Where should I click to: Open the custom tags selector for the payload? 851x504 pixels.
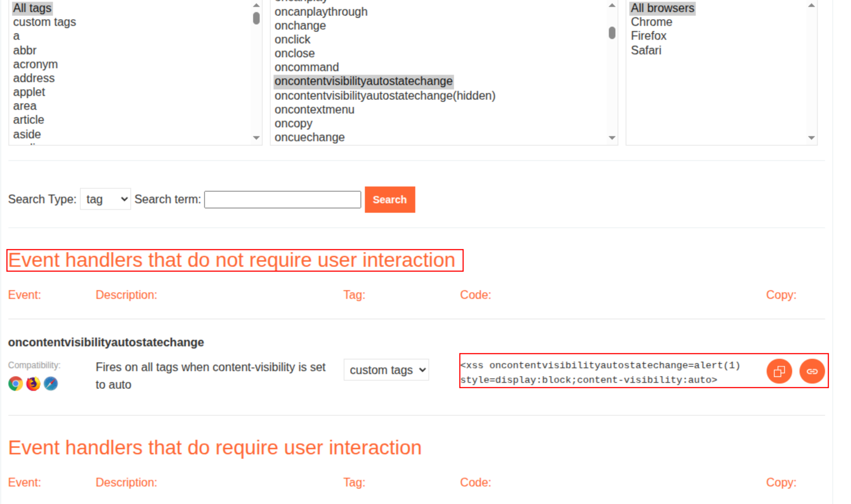click(x=386, y=369)
